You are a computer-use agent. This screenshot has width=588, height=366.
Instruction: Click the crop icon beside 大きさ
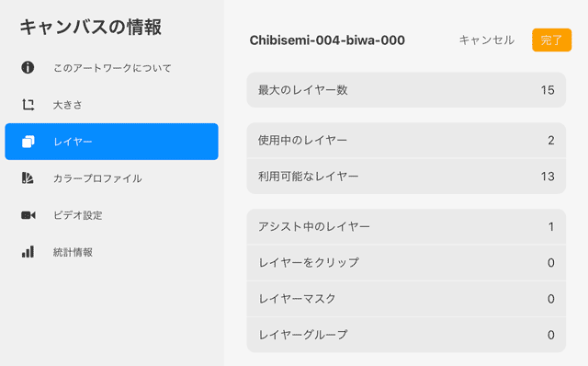[x=28, y=105]
